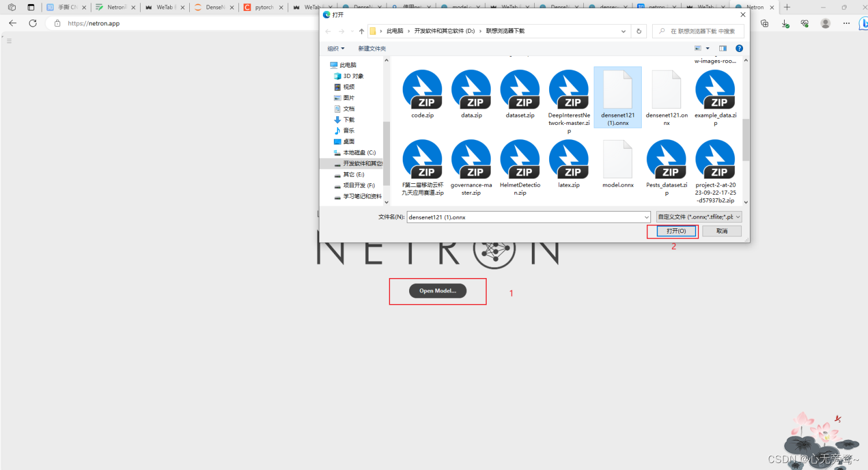This screenshot has width=868, height=470.
Task: Click the file list vertical scrollbar
Action: coord(746,140)
